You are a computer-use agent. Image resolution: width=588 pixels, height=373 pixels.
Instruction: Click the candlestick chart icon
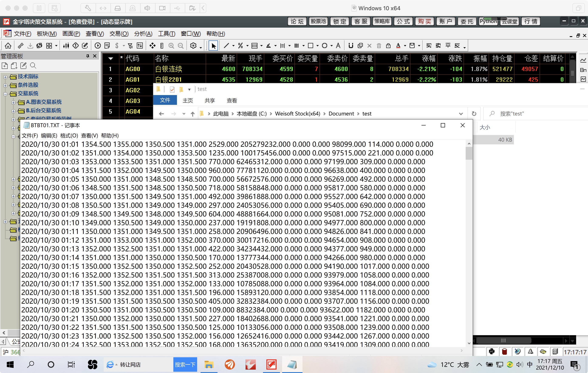point(66,46)
